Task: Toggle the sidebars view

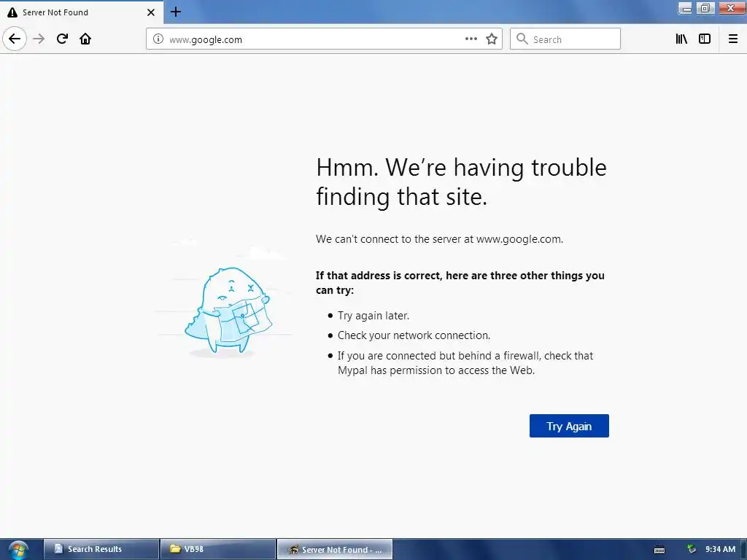Action: coord(705,39)
